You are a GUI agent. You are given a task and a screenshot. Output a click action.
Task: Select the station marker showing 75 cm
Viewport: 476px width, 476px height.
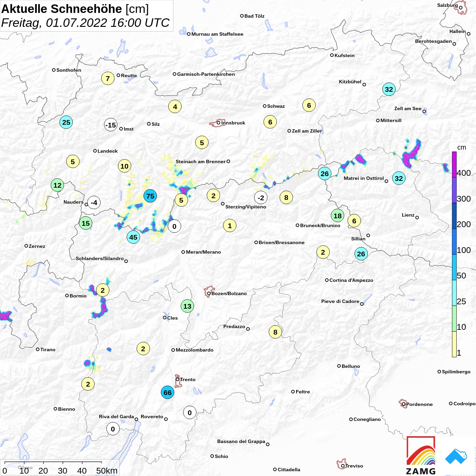coord(150,196)
